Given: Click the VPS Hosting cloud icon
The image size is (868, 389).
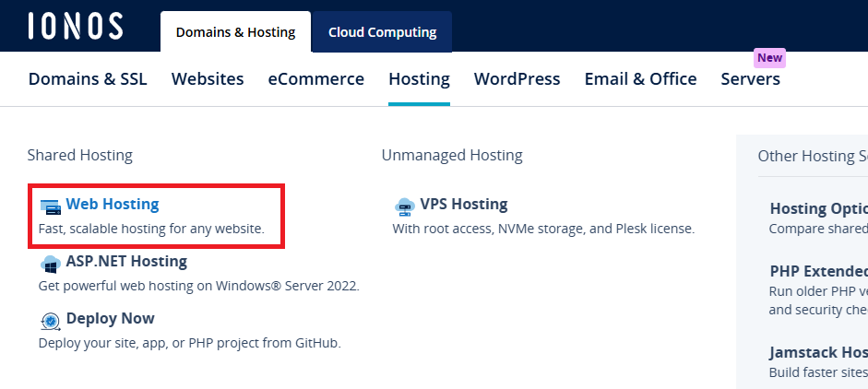Looking at the screenshot, I should [x=405, y=207].
